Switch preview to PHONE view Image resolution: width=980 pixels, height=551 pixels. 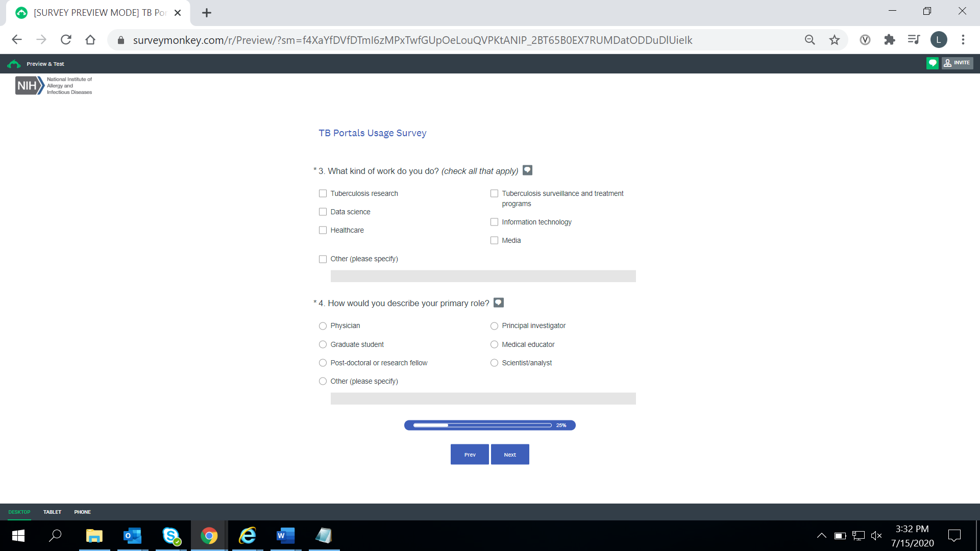click(82, 512)
